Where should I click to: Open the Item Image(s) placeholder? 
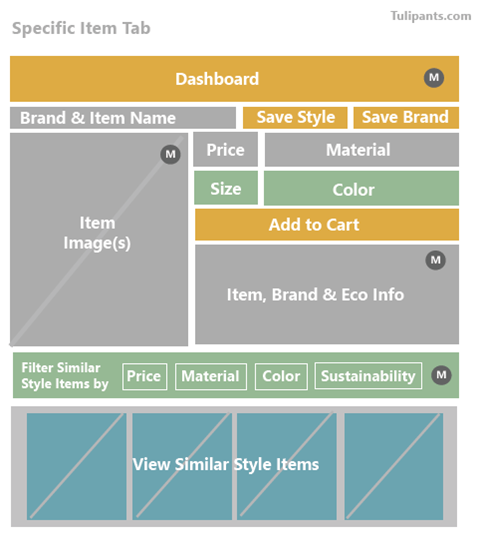point(99,240)
